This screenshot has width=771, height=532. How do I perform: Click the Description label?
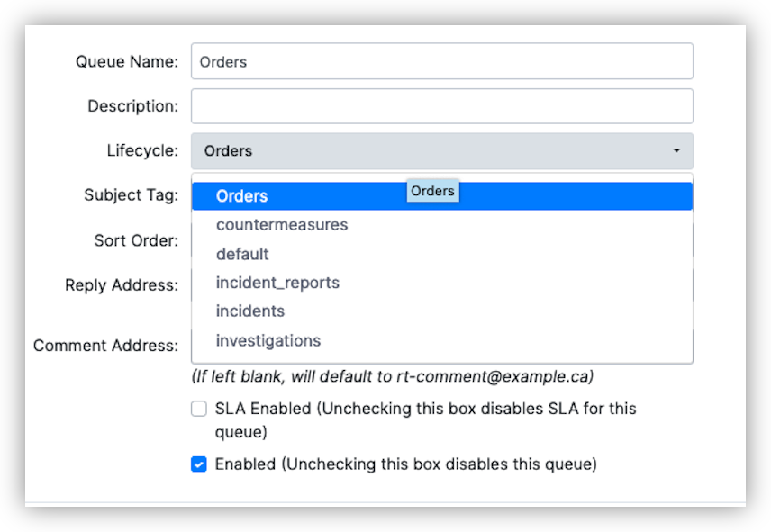click(x=132, y=106)
